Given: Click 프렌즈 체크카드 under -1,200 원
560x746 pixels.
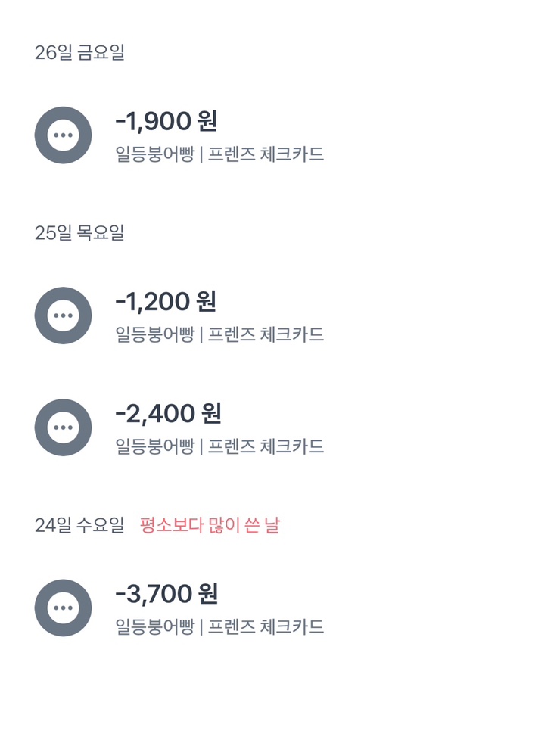Looking at the screenshot, I should 266,334.
